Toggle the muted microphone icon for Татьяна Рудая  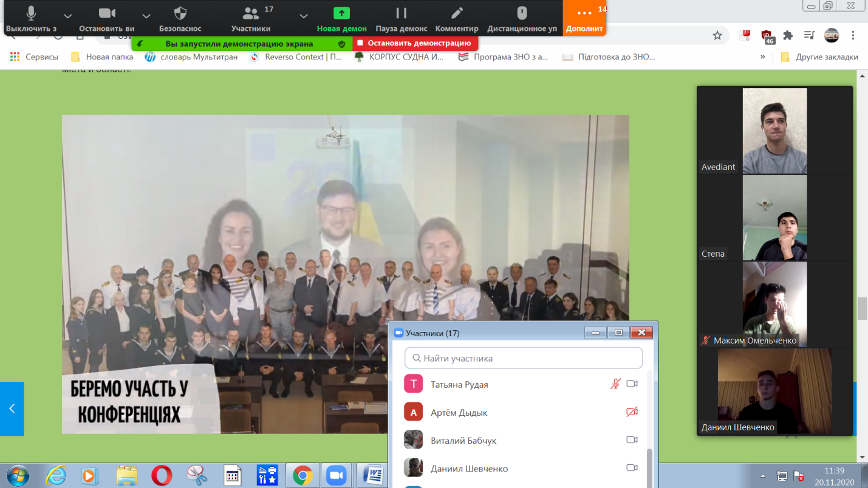[615, 384]
